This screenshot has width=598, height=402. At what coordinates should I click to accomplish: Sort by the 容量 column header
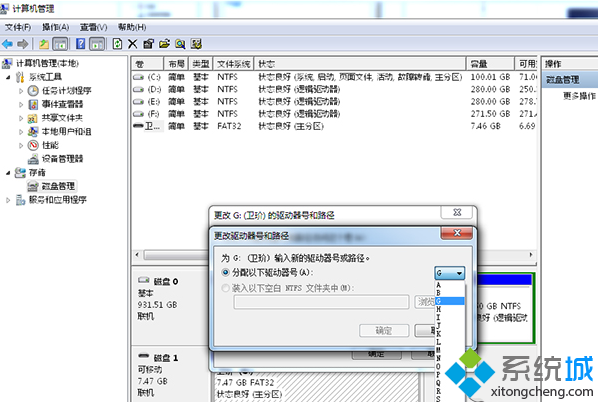click(x=490, y=64)
